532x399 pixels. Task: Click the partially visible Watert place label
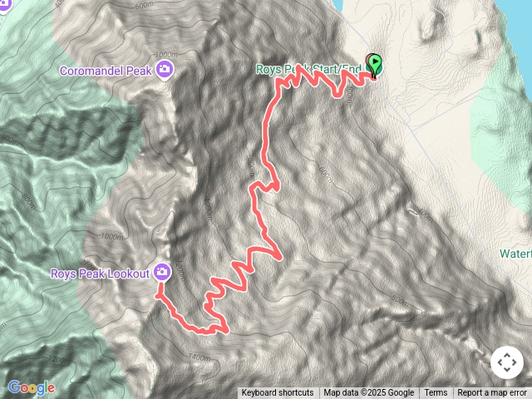[515, 254]
